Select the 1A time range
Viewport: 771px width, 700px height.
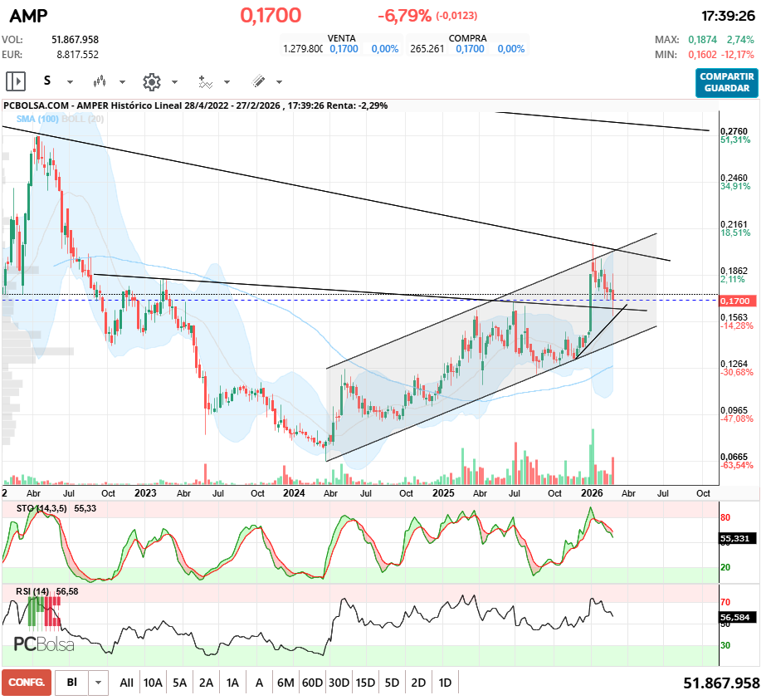[x=232, y=683]
